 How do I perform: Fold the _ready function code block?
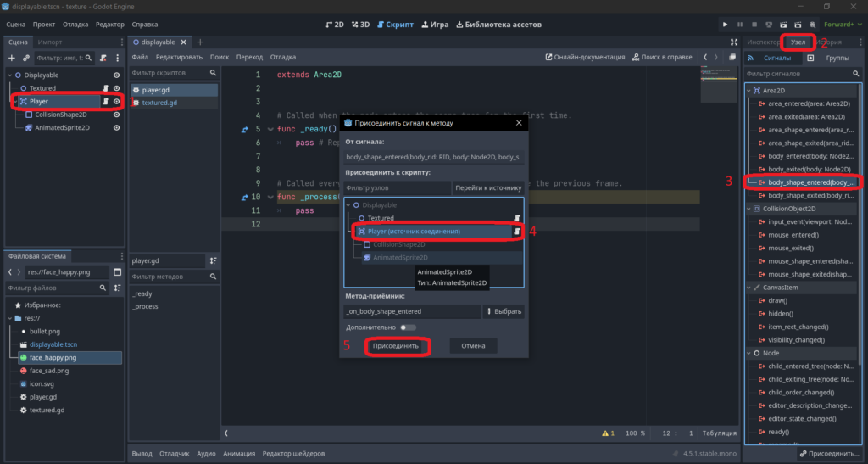(x=270, y=129)
